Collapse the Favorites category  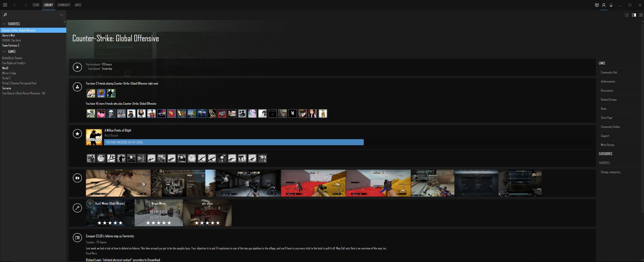(x=4, y=24)
